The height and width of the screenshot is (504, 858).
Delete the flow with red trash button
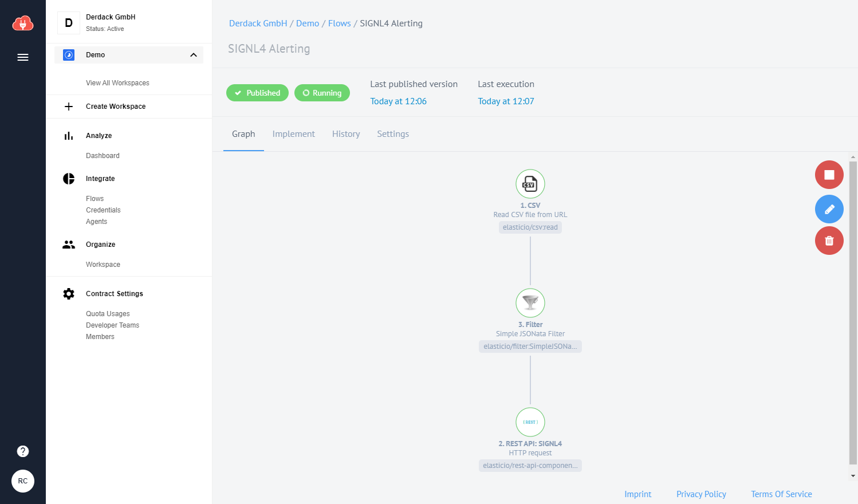coord(829,241)
